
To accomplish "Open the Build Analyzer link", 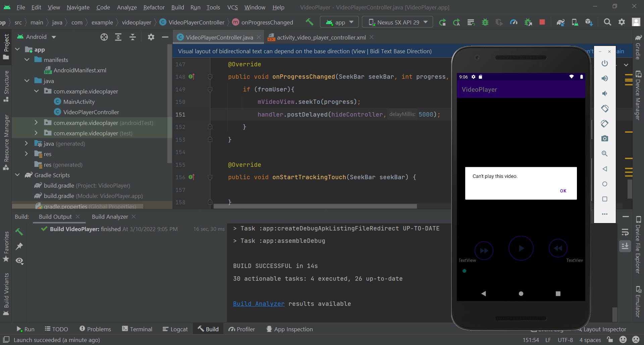I will (259, 304).
